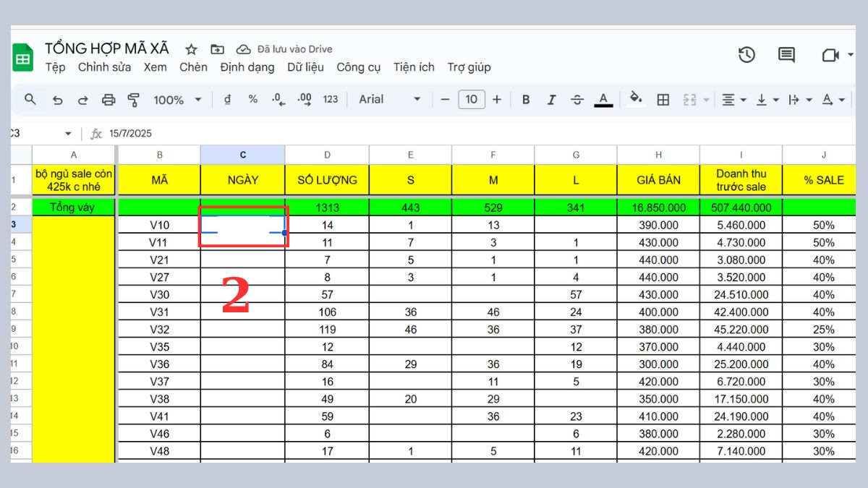
Task: Open the Công cụ menu
Action: pos(358,67)
